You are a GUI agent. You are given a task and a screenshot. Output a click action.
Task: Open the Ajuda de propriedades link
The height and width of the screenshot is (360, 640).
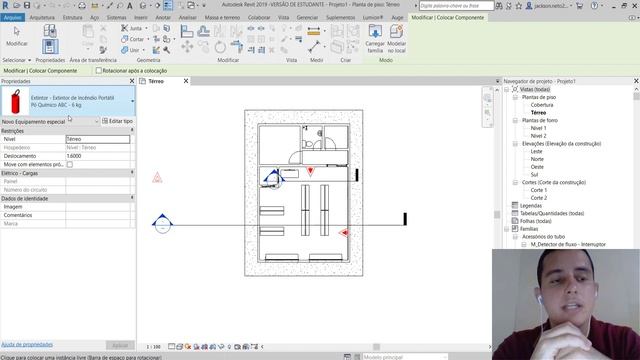click(27, 344)
